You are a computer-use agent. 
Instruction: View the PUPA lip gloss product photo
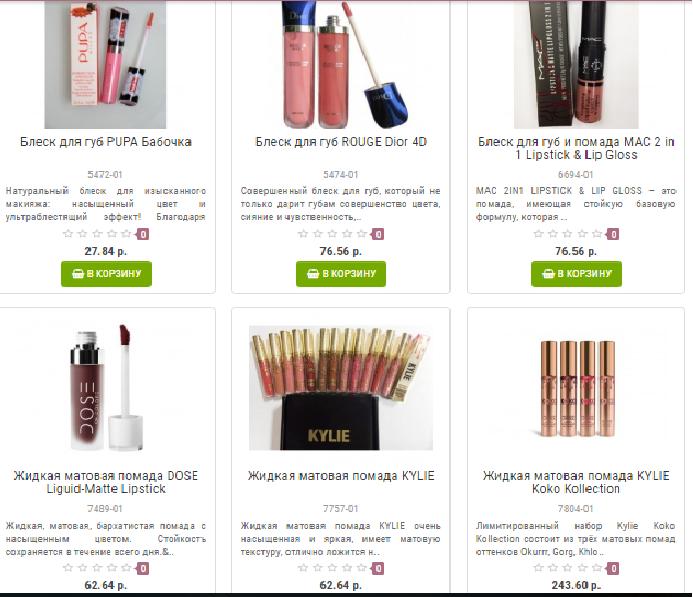pyautogui.click(x=105, y=65)
